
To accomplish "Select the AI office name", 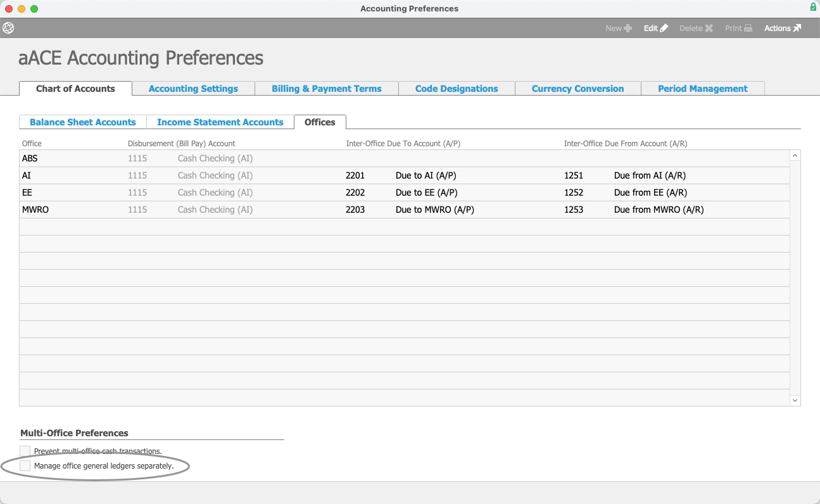I will (x=27, y=175).
